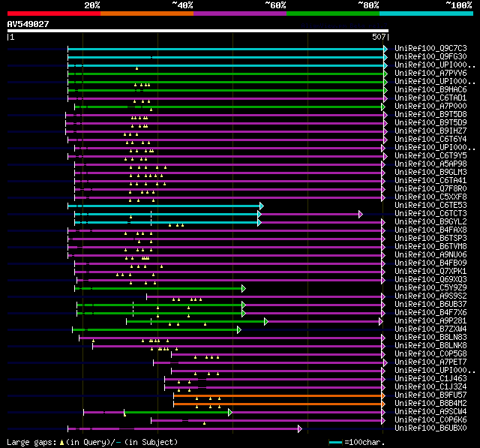480x448 pixels.
Task: Select hit label UniRef100_B9T5D8
Action: tap(430, 115)
